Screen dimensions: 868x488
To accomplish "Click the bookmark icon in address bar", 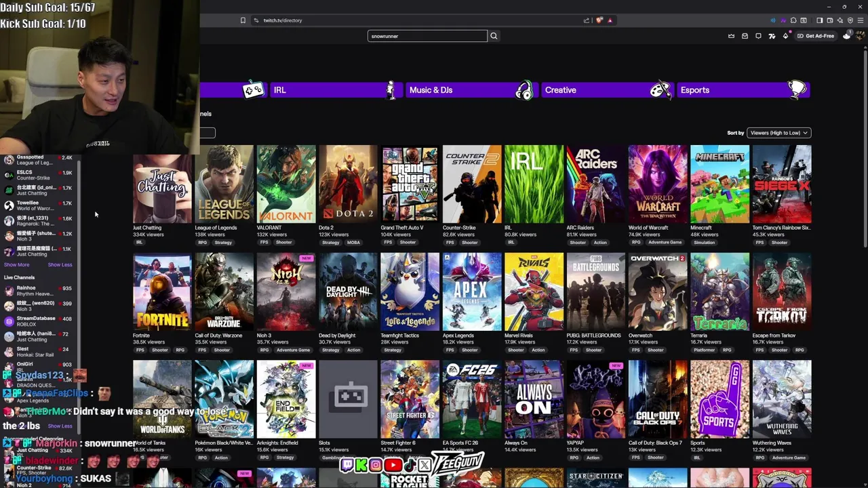I will (x=243, y=20).
